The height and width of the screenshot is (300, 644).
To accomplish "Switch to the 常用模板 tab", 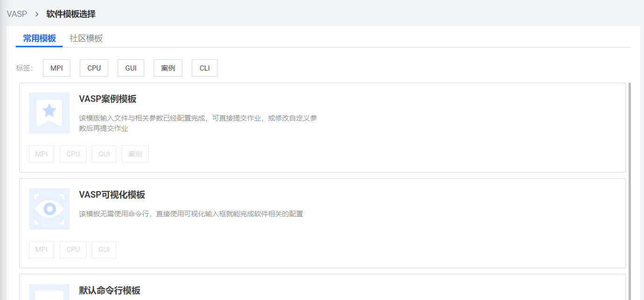I will point(39,38).
